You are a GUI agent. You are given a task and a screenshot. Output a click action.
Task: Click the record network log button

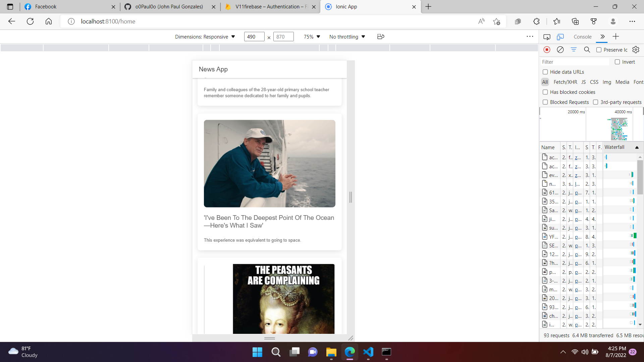547,50
